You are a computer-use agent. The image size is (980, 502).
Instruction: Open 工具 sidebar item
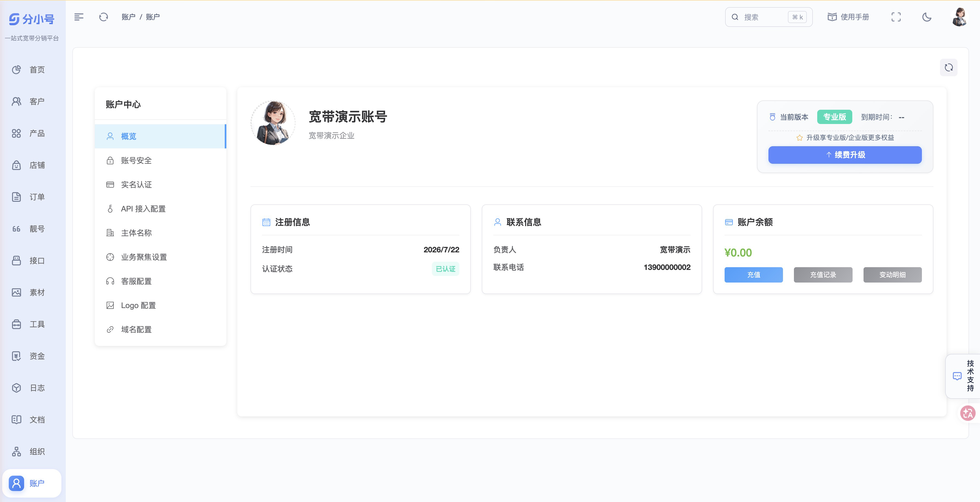tap(33, 324)
